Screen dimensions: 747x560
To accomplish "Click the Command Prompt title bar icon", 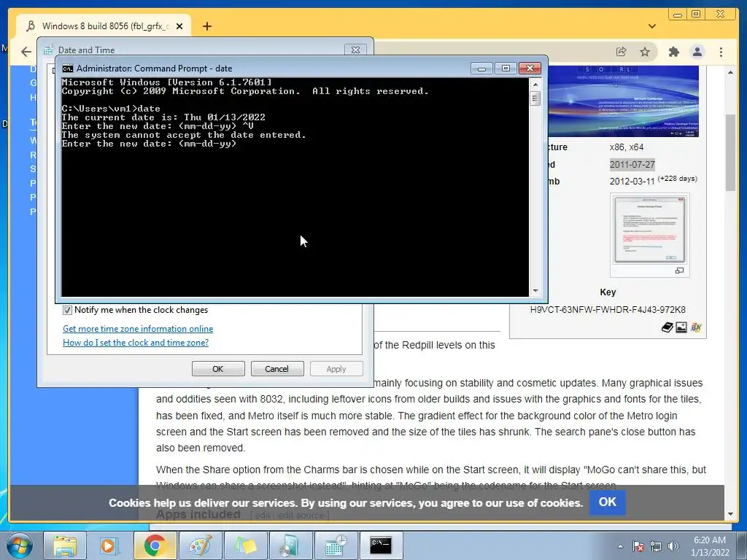I will (67, 68).
